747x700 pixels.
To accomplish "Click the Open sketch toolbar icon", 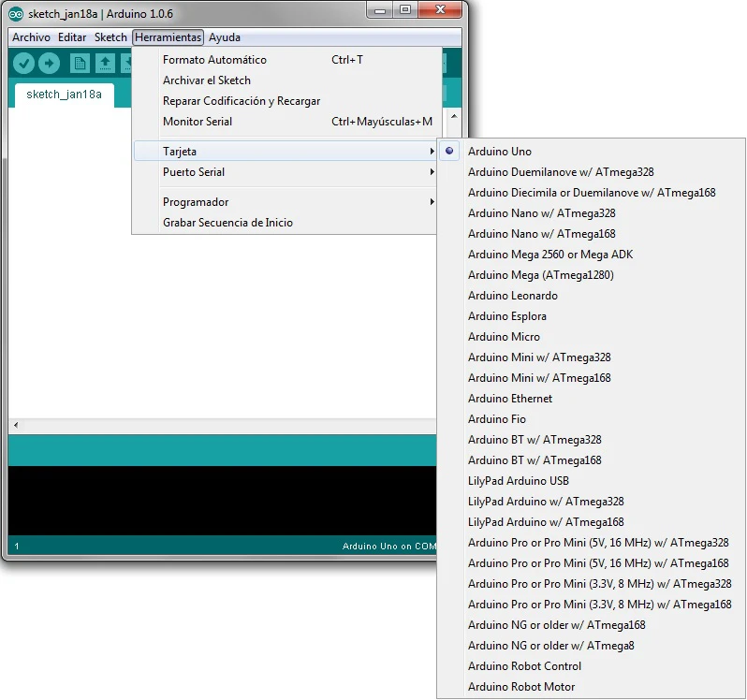I will click(105, 63).
